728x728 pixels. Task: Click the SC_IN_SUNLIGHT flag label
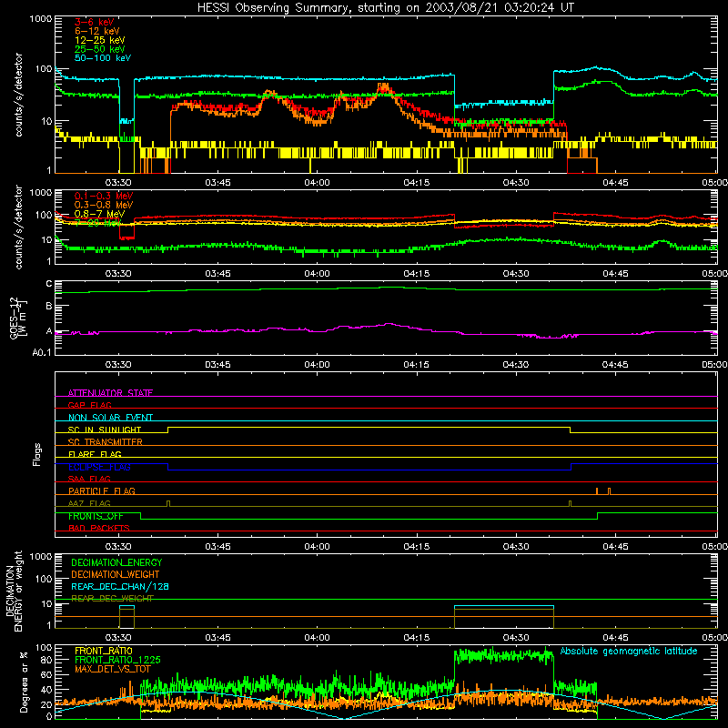pos(105,430)
